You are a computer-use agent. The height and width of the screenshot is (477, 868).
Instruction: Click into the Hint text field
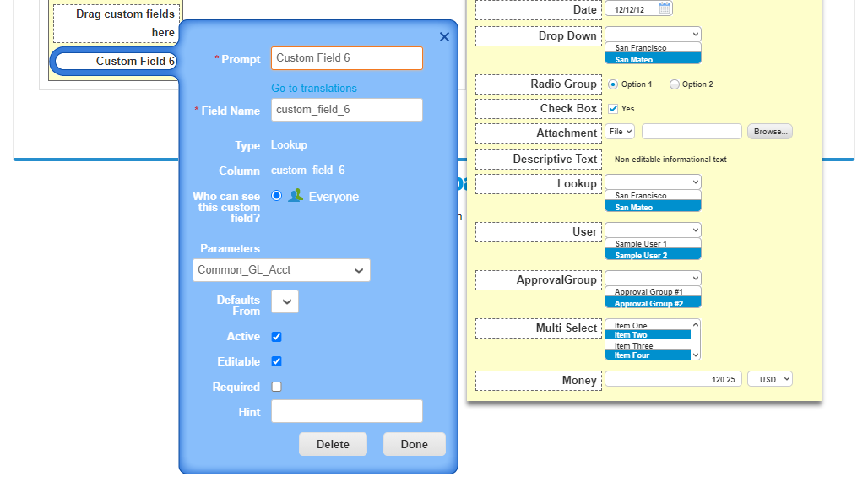(x=346, y=412)
